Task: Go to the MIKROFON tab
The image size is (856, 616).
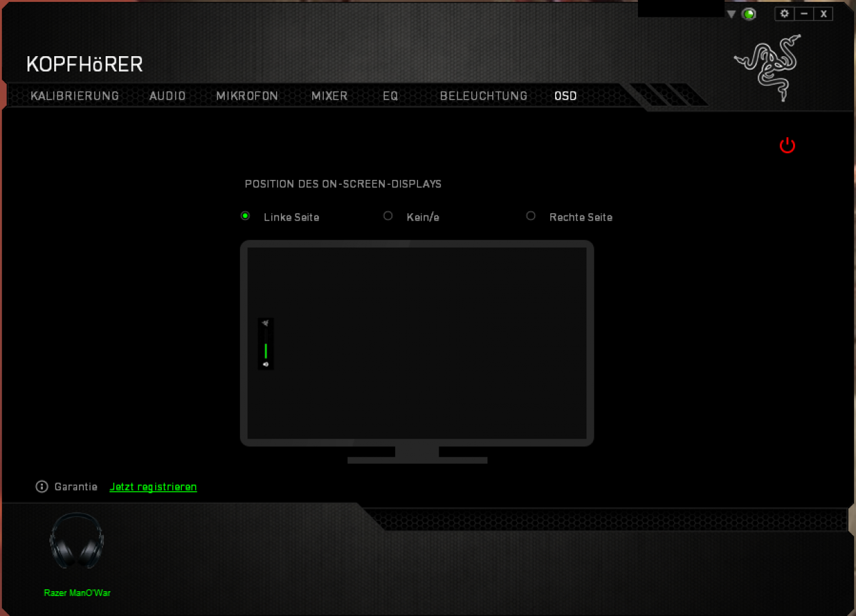Action: (247, 96)
